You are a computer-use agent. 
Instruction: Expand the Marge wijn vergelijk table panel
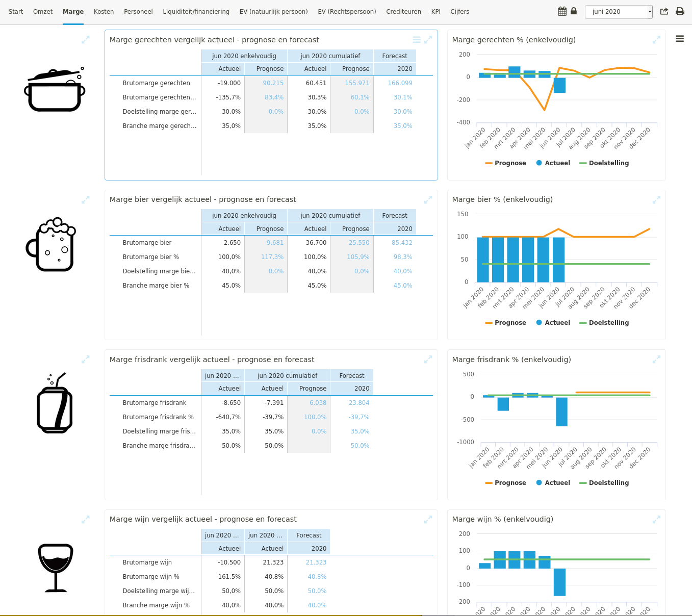click(x=428, y=520)
